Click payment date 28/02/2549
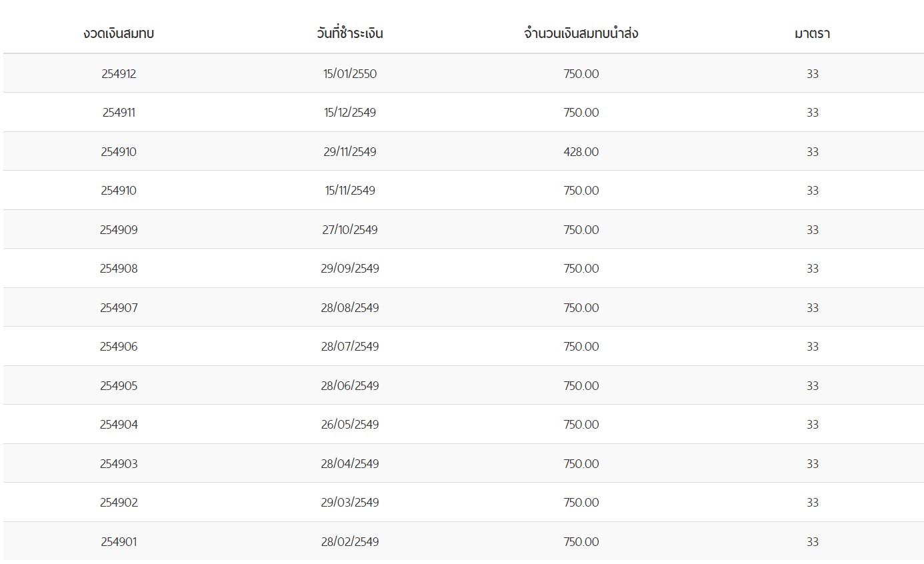This screenshot has width=924, height=564. [x=350, y=542]
